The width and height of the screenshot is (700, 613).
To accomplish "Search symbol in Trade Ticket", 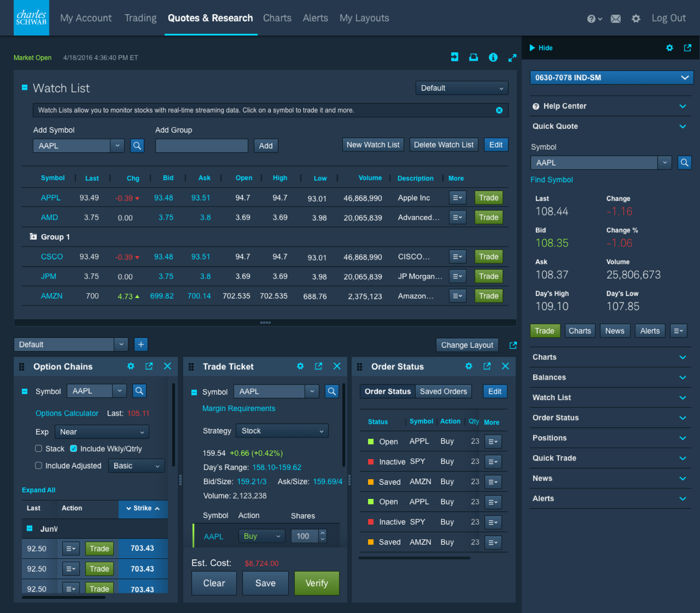I will (332, 391).
